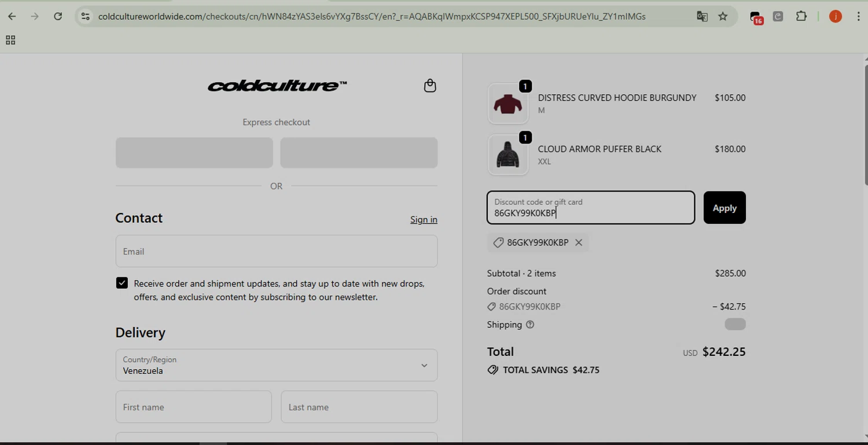
Task: Focus the First name field
Action: [x=194, y=407]
